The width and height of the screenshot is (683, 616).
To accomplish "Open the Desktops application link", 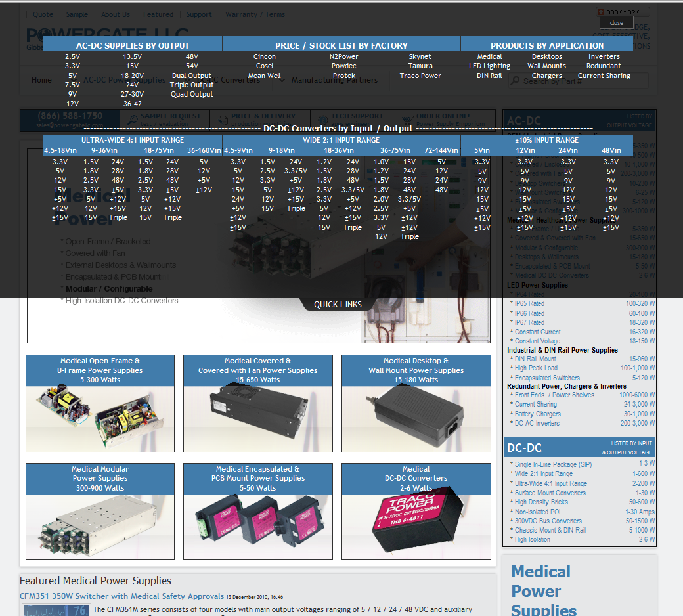I will pyautogui.click(x=546, y=56).
